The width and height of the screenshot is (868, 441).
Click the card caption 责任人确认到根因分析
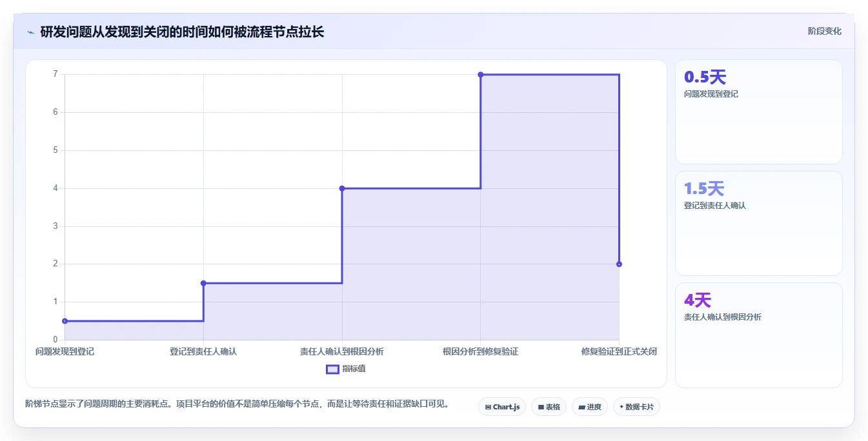pyautogui.click(x=723, y=317)
